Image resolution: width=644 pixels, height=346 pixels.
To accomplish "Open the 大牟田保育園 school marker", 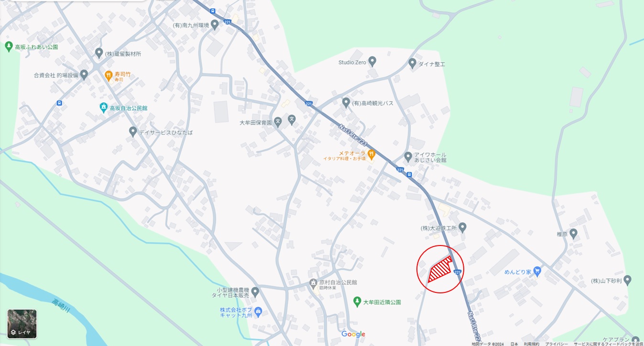I will pyautogui.click(x=292, y=119).
